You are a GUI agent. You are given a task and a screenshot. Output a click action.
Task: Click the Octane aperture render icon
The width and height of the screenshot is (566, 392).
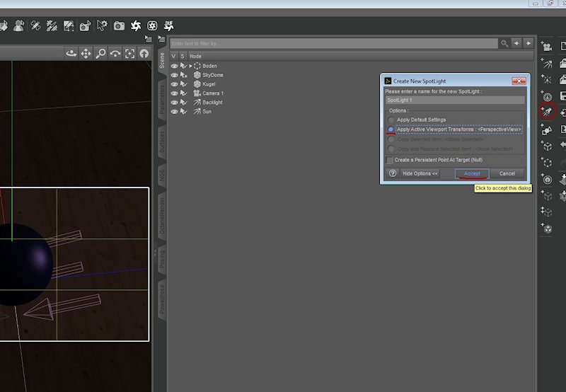(136, 25)
